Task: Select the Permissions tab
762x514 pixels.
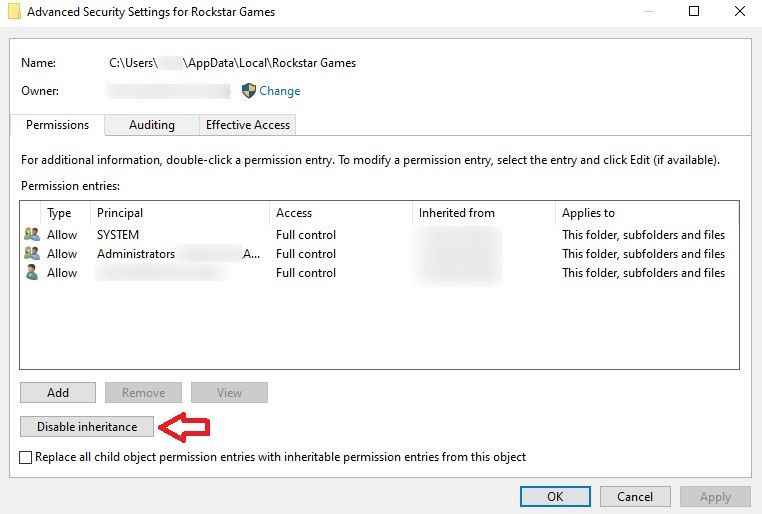Action: pyautogui.click(x=58, y=125)
